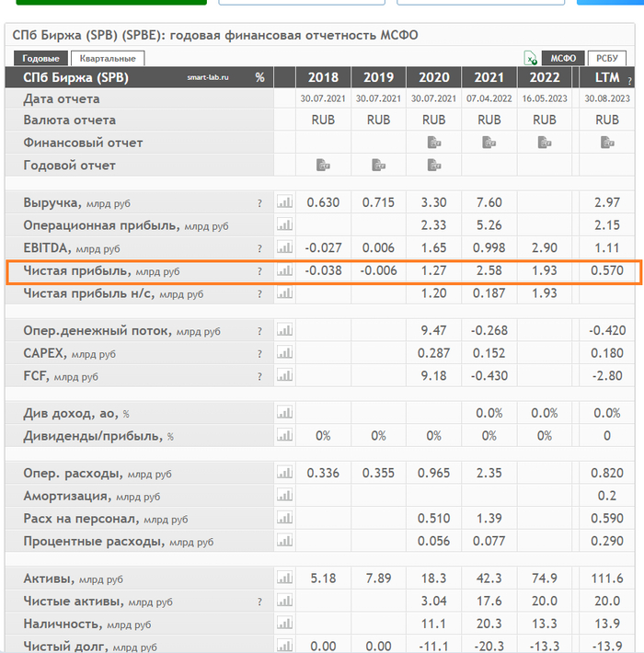Click the % column header
Image resolution: width=644 pixels, height=653 pixels.
tap(260, 77)
